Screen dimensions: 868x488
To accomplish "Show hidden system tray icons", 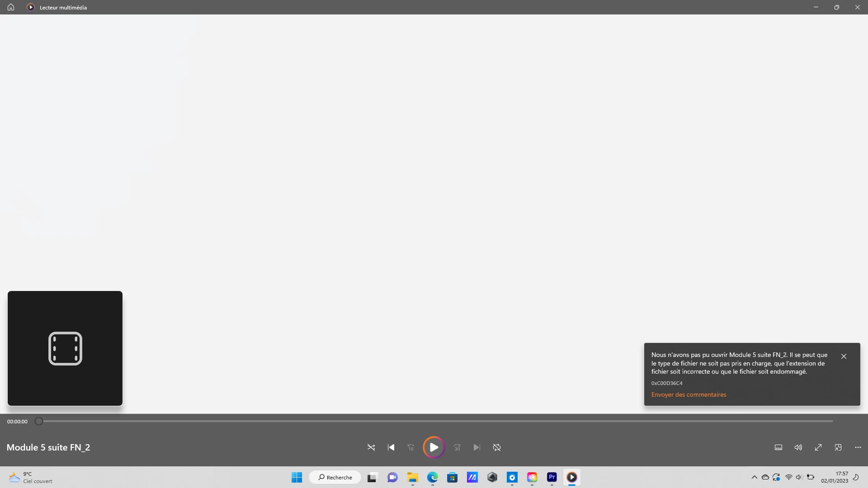I will click(x=754, y=477).
